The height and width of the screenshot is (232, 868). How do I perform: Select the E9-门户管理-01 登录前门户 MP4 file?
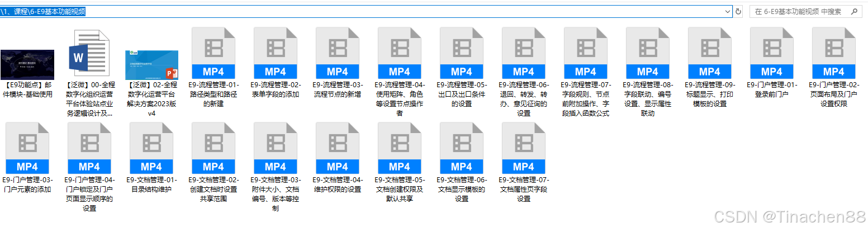point(771,53)
